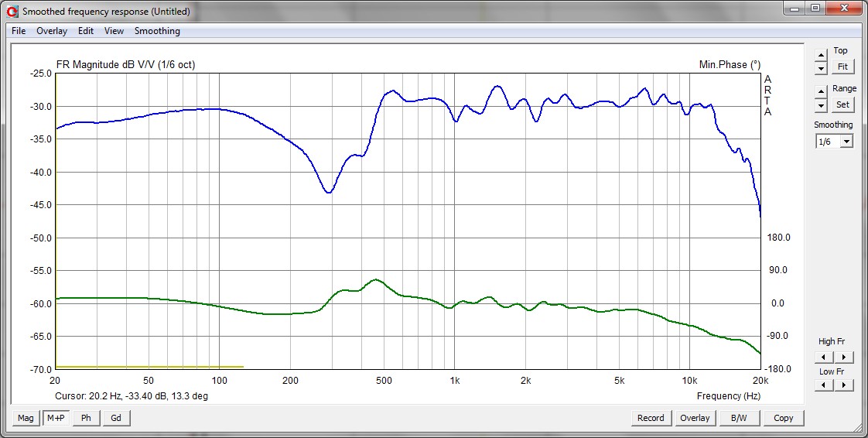Close the Smoothed frequency response window
Viewport: 868px width, 438px height.
[x=843, y=8]
